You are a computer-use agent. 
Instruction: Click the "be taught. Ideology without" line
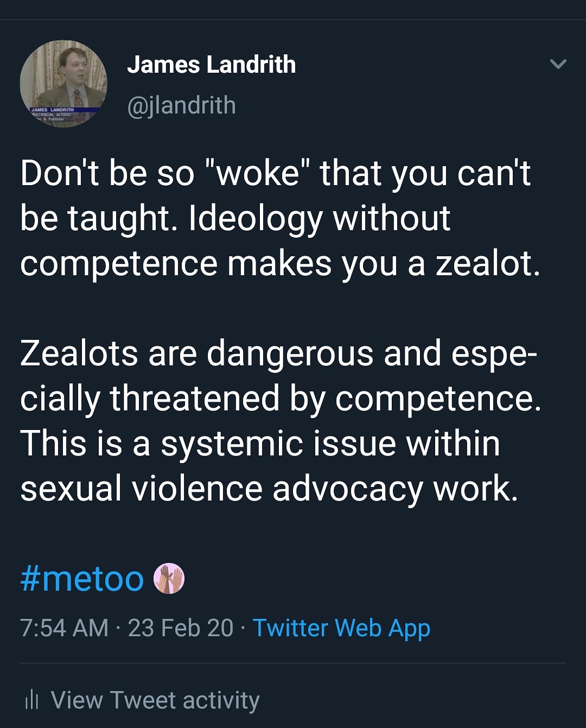pos(235,219)
